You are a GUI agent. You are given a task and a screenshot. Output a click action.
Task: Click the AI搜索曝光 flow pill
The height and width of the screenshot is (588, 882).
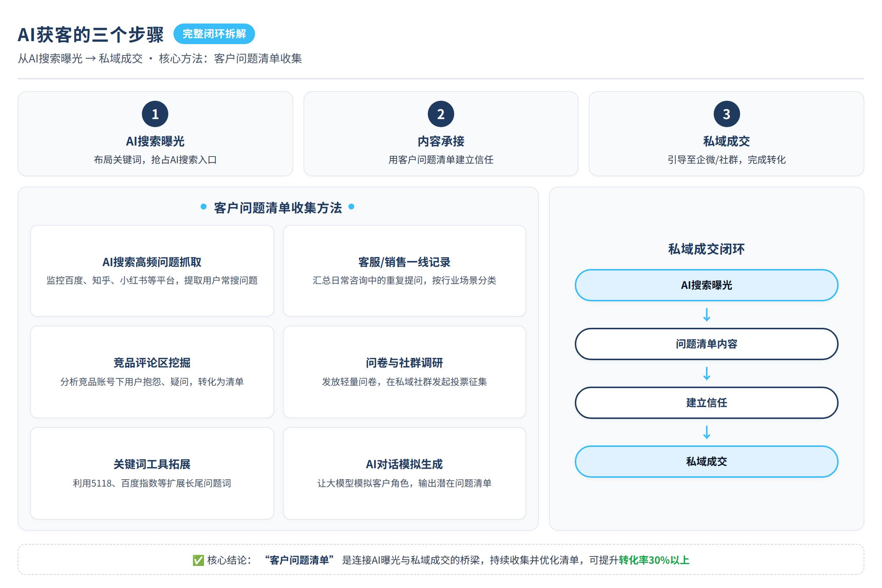(x=706, y=285)
